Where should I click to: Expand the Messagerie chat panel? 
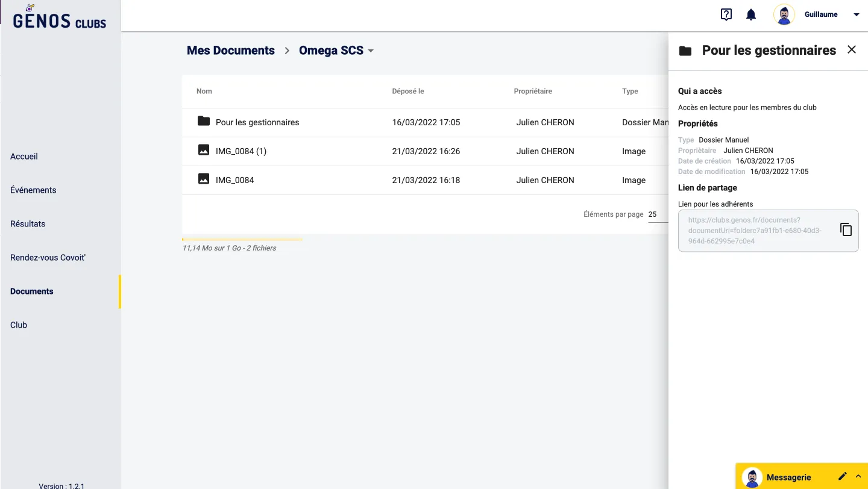[858, 476]
